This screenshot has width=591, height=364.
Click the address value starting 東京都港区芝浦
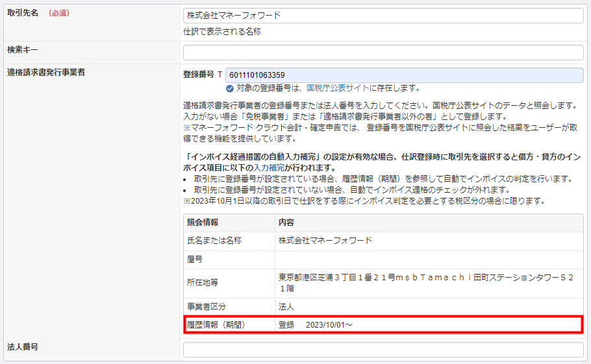point(426,283)
